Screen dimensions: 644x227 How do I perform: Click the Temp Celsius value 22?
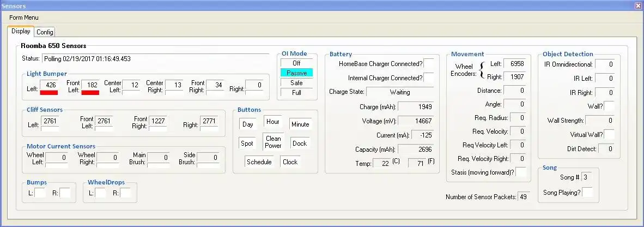[x=382, y=163]
